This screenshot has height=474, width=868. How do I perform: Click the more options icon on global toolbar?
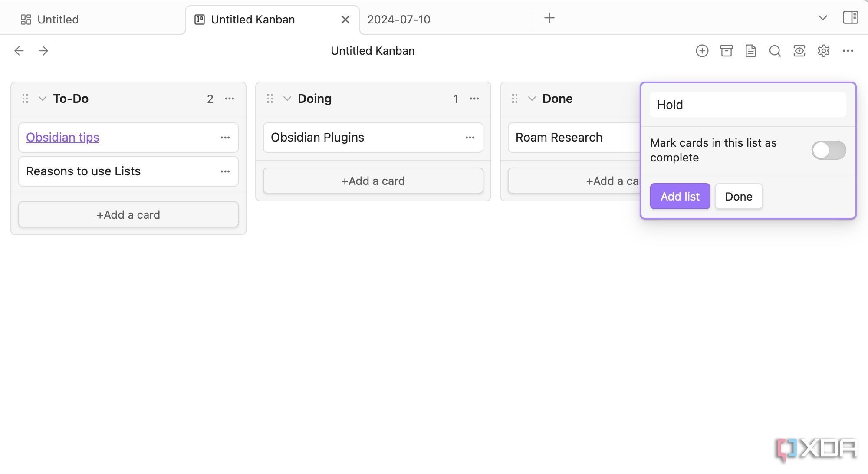(849, 50)
